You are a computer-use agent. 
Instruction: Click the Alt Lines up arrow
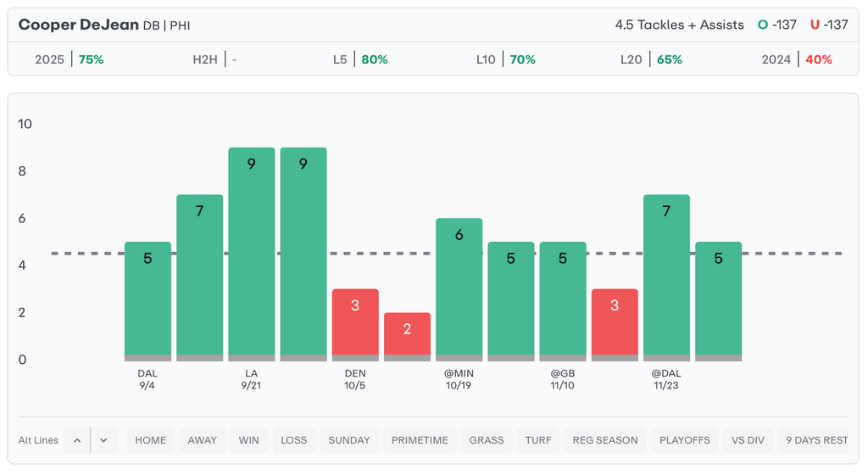[77, 440]
